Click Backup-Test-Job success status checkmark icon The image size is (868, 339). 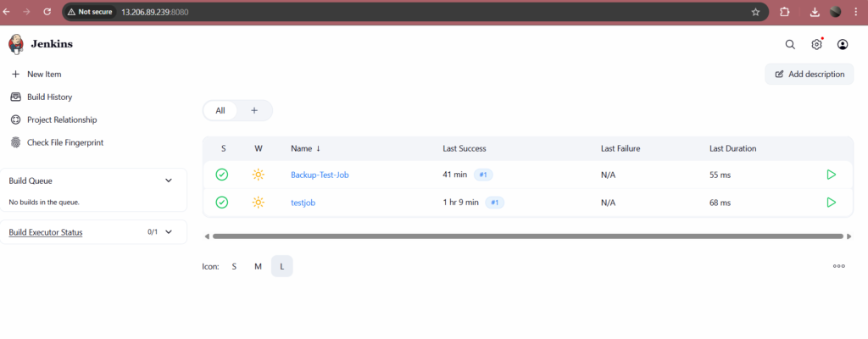(x=222, y=175)
